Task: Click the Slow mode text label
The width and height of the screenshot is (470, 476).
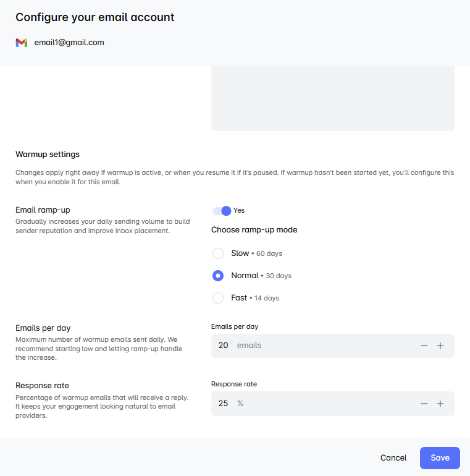Action: (240, 253)
